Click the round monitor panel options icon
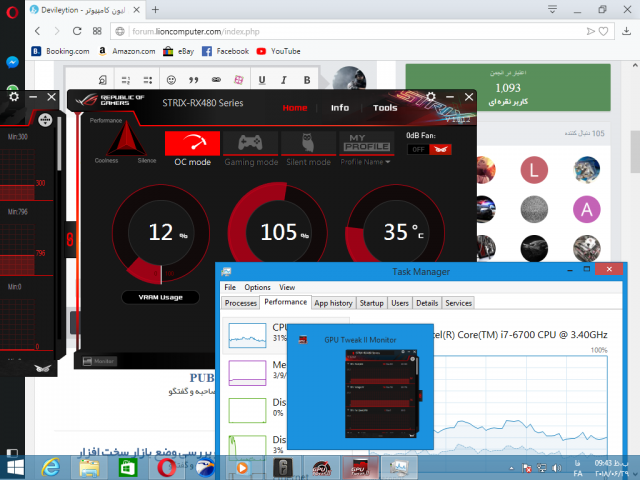 (45, 120)
